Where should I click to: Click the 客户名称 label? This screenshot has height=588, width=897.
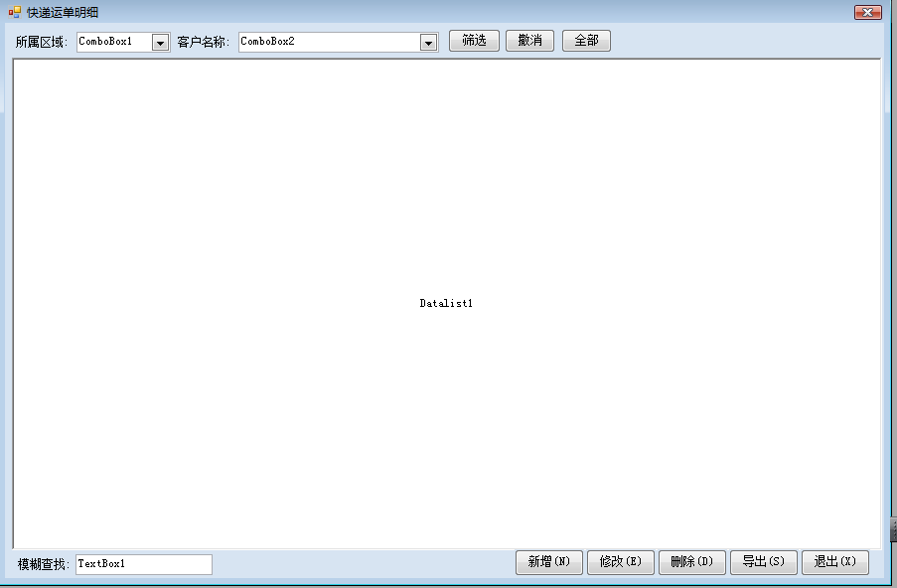point(203,42)
